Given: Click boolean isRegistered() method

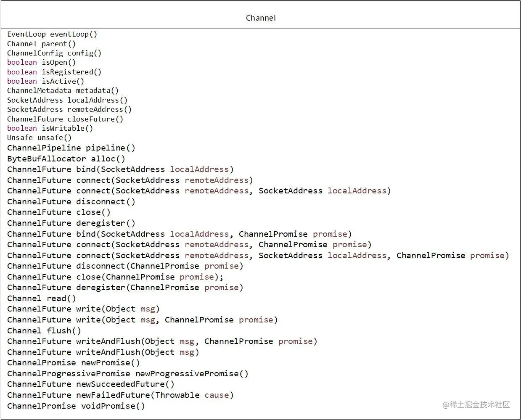Looking at the screenshot, I should [54, 72].
